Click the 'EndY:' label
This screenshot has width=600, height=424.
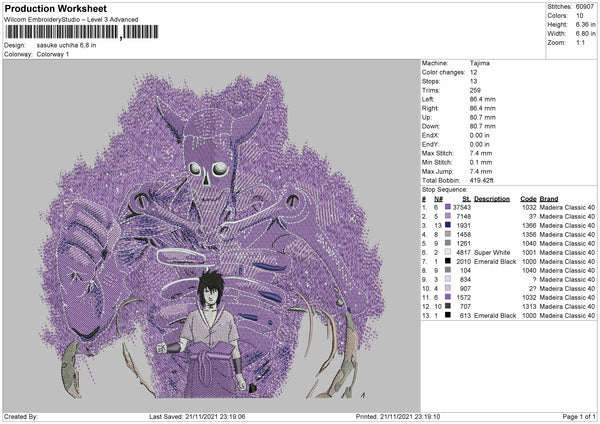click(430, 144)
